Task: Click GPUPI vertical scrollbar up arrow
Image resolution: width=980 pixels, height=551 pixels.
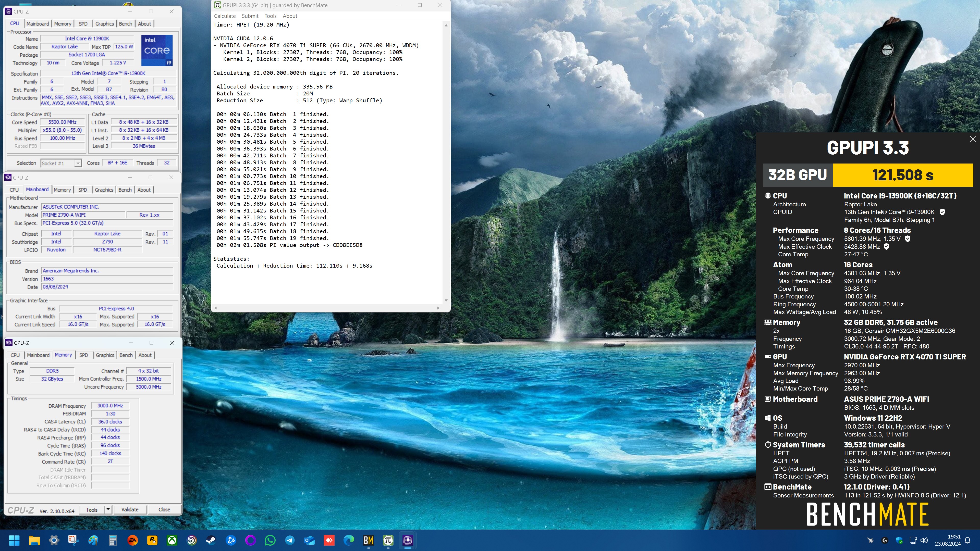Action: click(446, 26)
